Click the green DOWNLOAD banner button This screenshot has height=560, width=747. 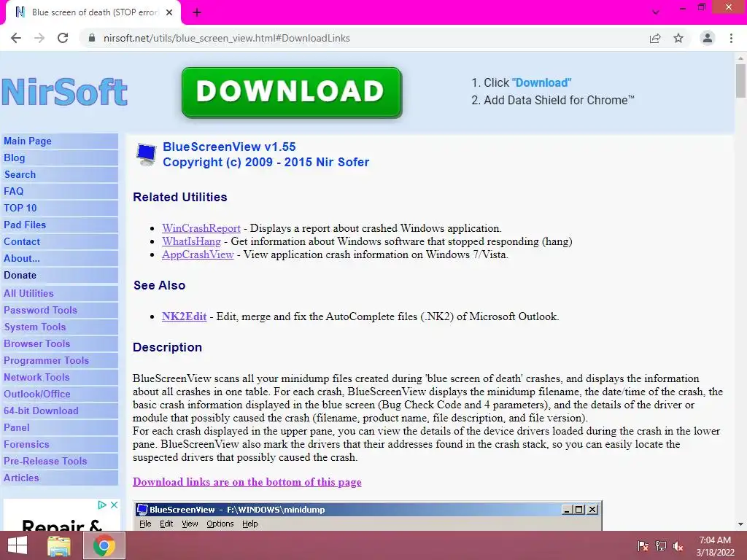coord(292,93)
